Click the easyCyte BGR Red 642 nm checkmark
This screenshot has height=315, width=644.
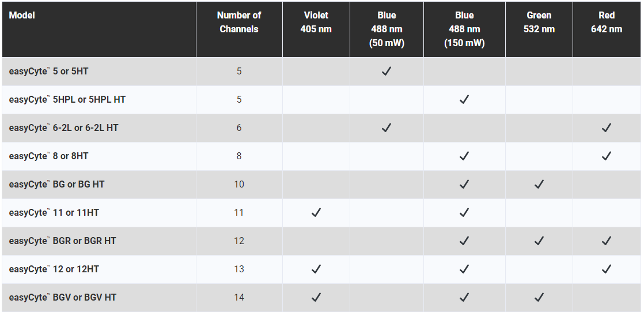click(606, 241)
